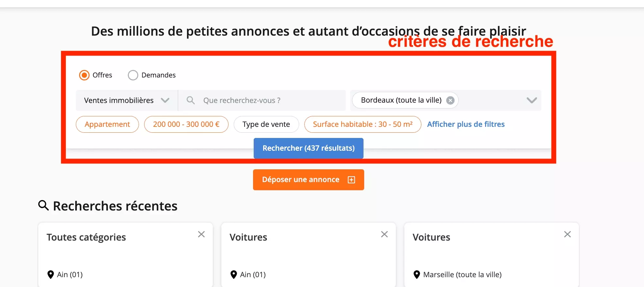
Task: Click the Déposer une annonce button
Action: pyautogui.click(x=308, y=179)
